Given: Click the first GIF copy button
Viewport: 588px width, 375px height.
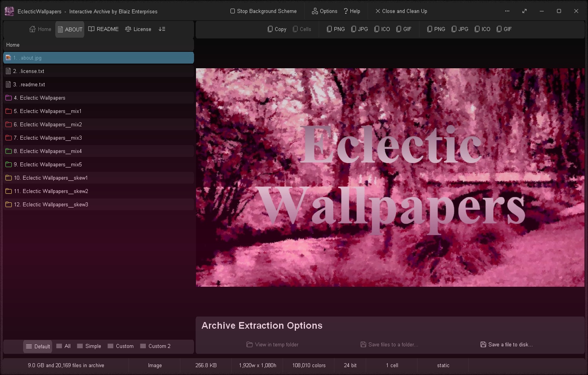Looking at the screenshot, I should (404, 29).
